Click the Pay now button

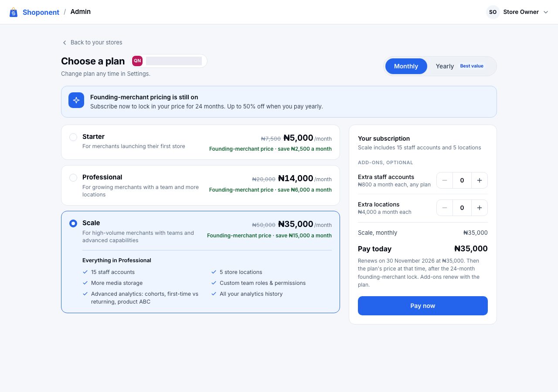click(423, 306)
